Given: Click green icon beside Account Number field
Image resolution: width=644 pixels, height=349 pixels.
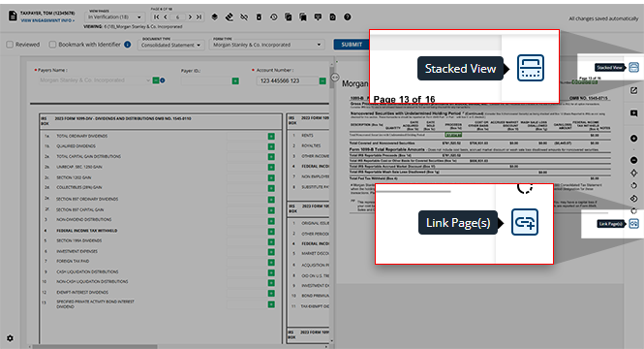Looking at the screenshot, I should (322, 81).
